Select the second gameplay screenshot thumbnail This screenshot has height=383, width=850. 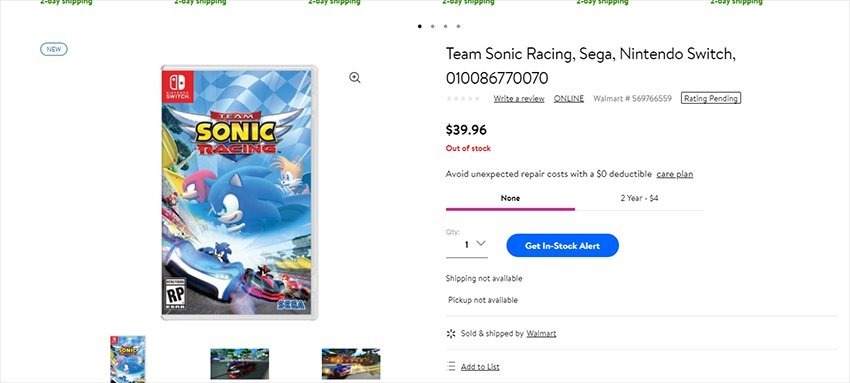pos(240,363)
